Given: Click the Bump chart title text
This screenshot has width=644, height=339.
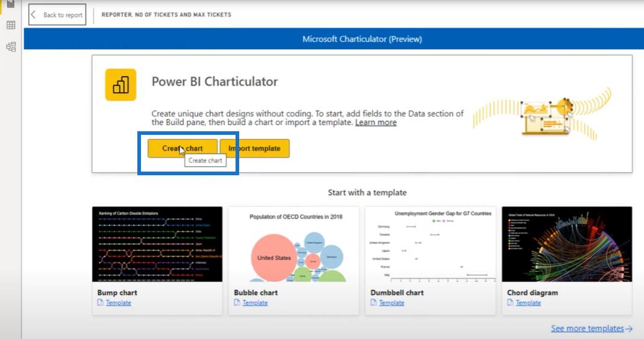Looking at the screenshot, I should (117, 293).
